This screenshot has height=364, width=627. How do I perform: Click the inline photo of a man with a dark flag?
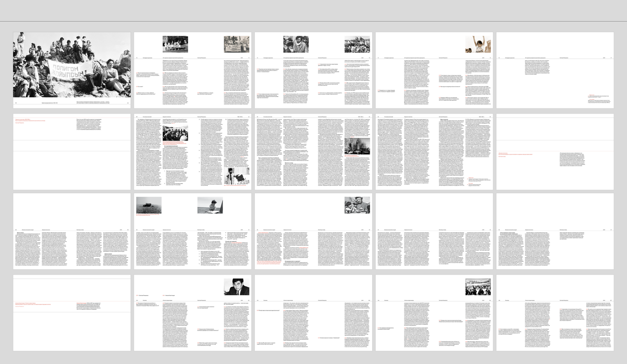236,177
